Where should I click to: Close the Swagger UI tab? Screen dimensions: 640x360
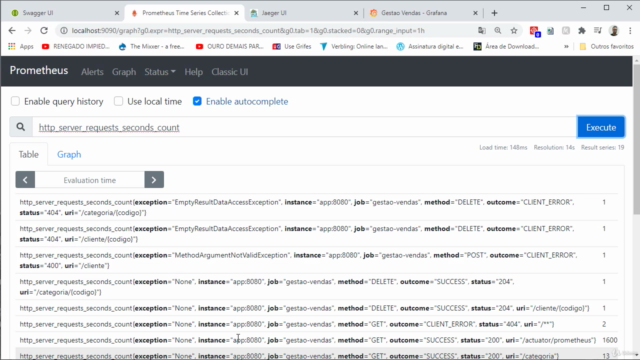point(117,13)
